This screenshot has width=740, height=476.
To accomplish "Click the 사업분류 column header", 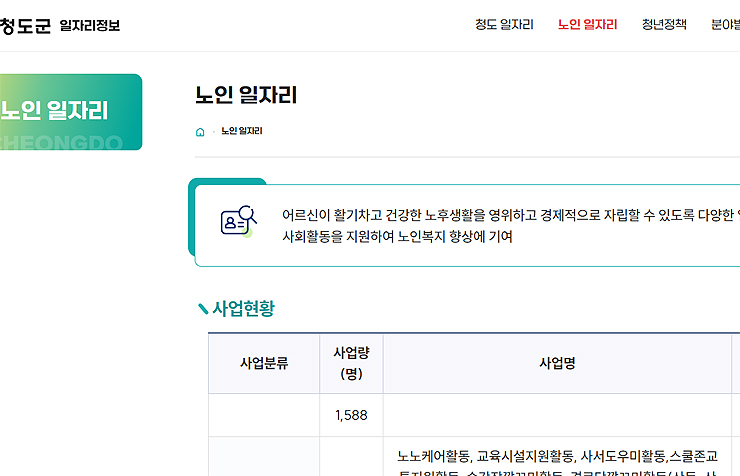I will coord(264,363).
